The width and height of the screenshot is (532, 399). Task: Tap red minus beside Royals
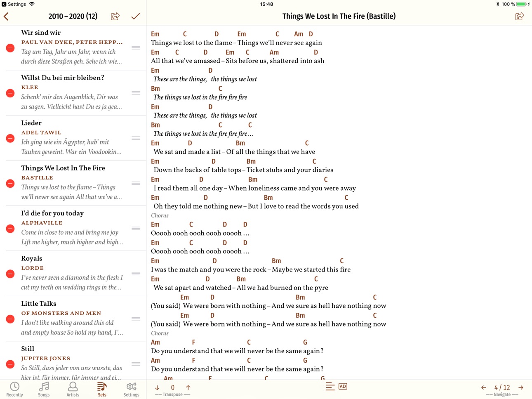pyautogui.click(x=10, y=274)
